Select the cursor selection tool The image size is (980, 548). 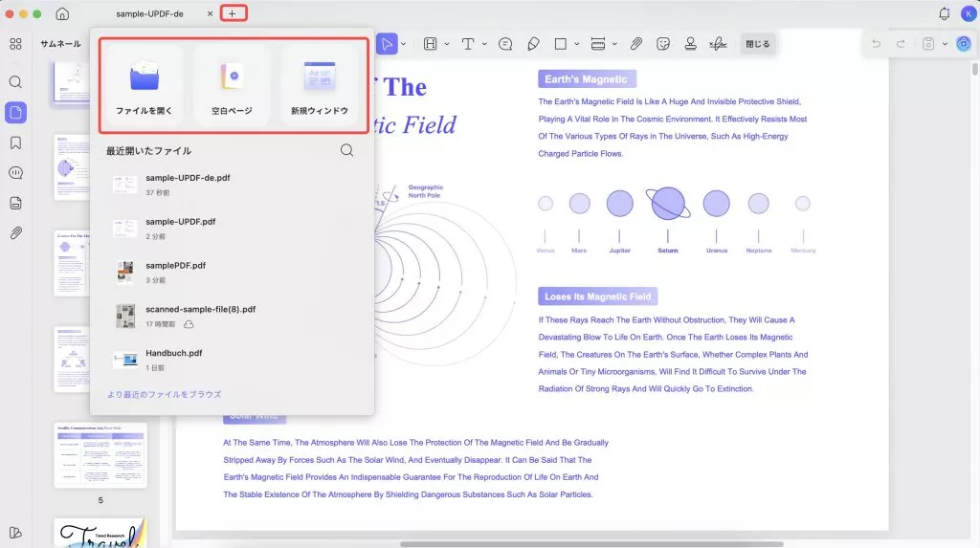pos(387,44)
